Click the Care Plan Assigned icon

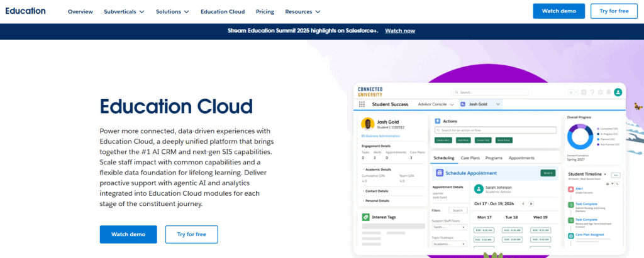571,236
